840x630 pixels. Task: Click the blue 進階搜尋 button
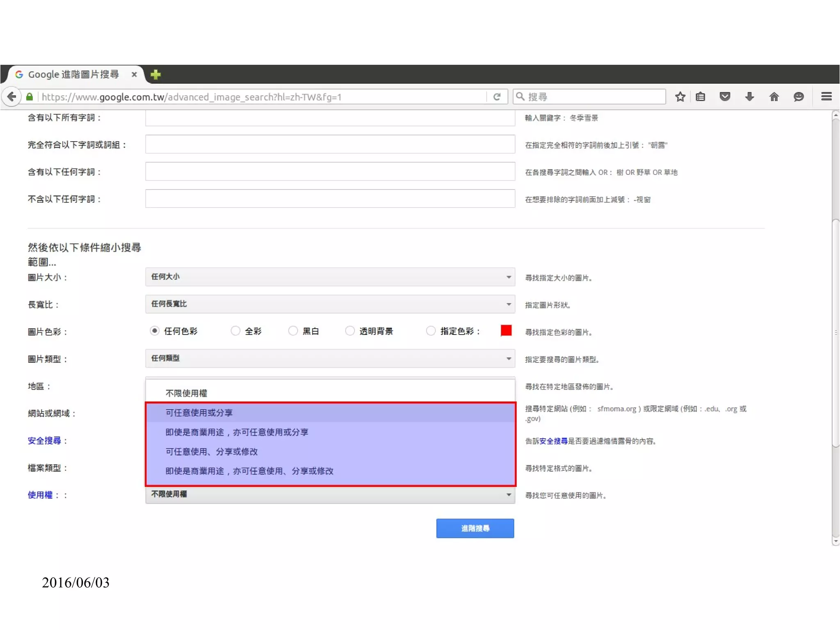tap(475, 528)
